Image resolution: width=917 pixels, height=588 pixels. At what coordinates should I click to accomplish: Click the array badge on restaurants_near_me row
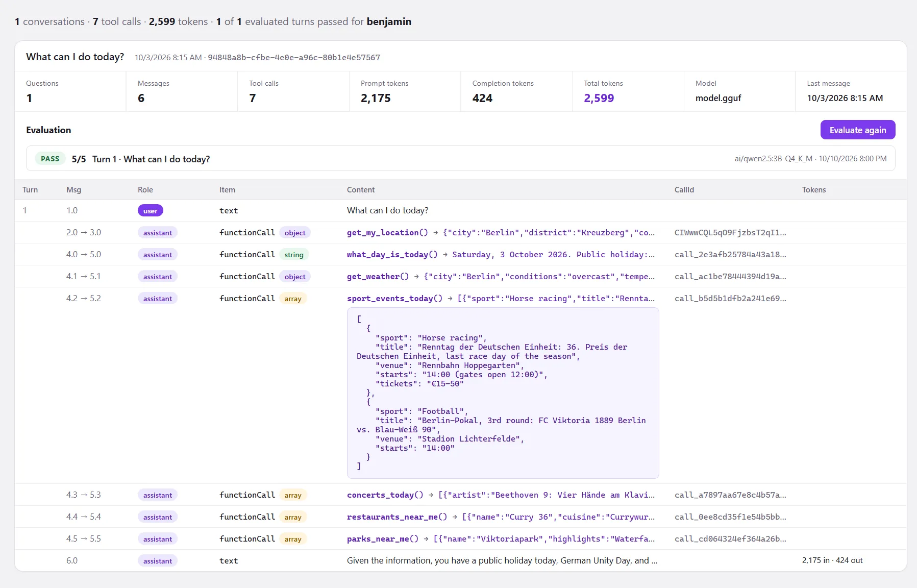point(293,517)
